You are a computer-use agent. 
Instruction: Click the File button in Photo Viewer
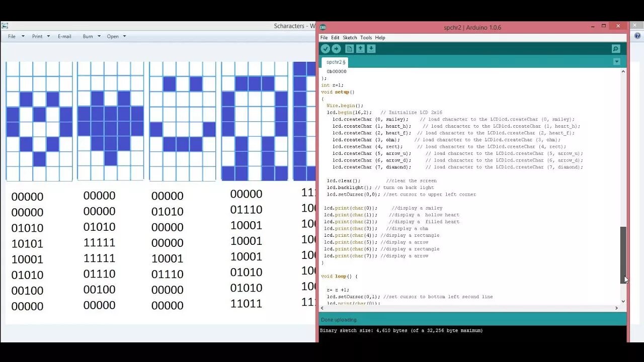click(12, 36)
